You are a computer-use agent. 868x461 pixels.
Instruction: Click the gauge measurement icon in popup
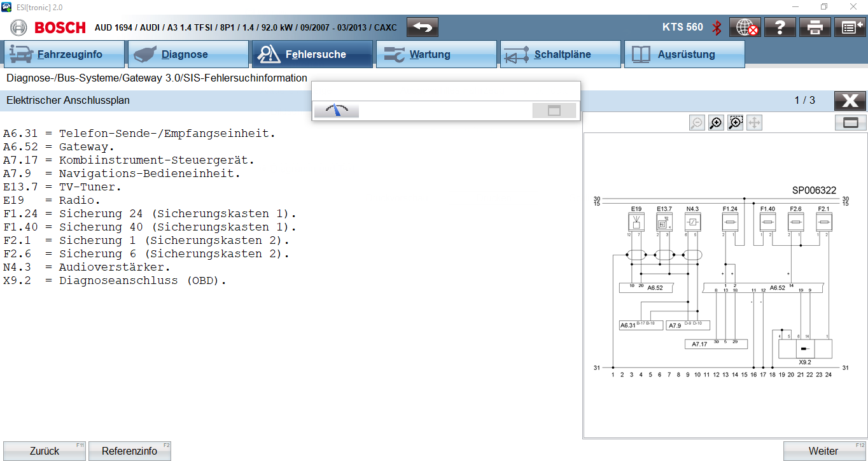(x=337, y=110)
